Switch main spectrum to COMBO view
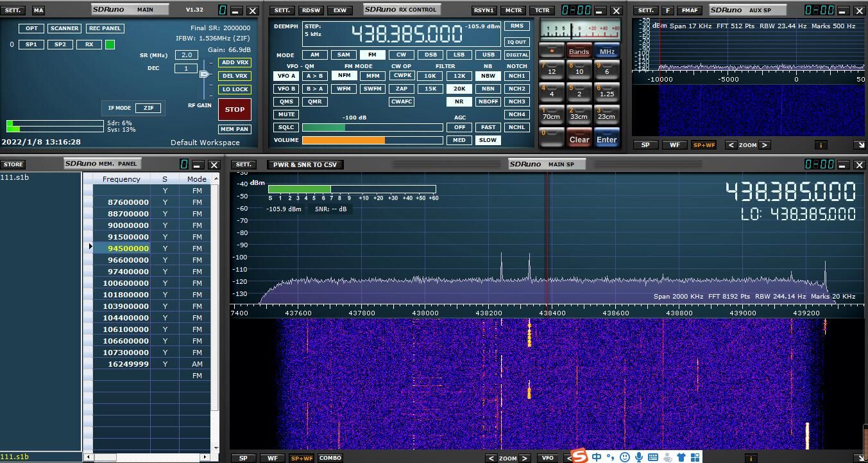 pos(330,458)
